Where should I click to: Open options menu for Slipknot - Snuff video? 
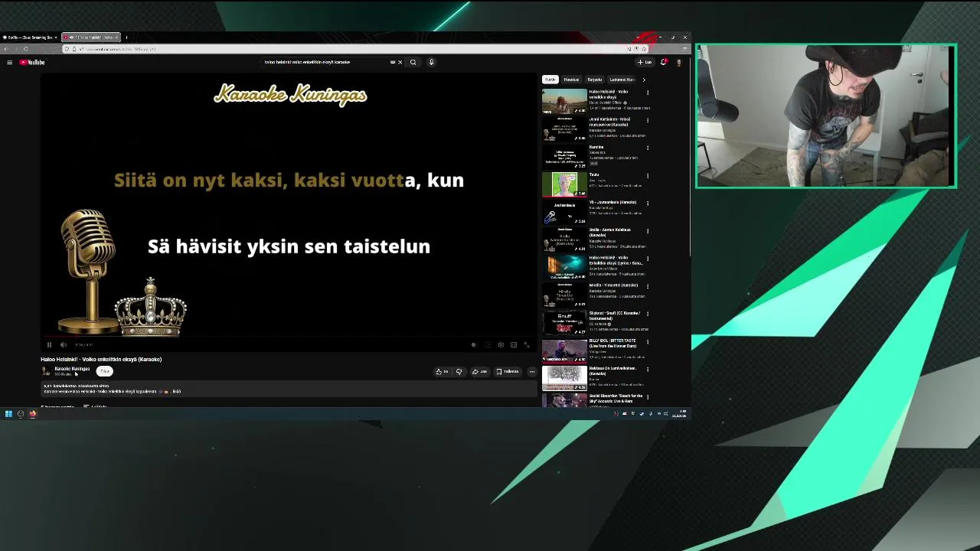click(648, 314)
